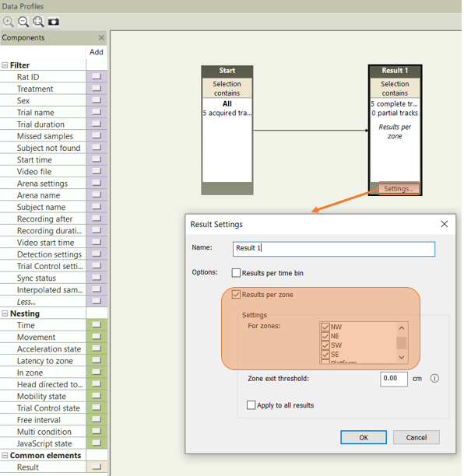
Task: Add the Free interval nesting component
Action: pos(97,420)
